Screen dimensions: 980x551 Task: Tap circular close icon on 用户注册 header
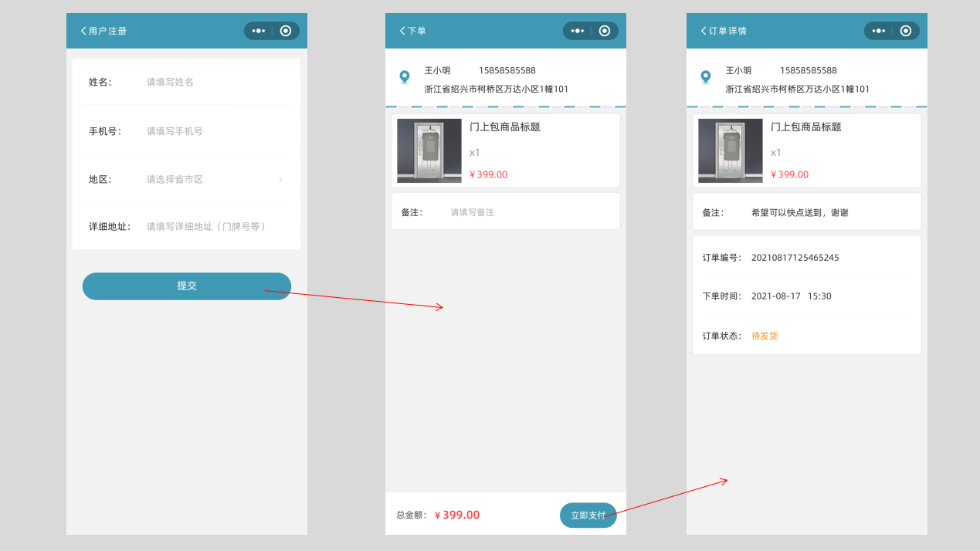click(286, 31)
